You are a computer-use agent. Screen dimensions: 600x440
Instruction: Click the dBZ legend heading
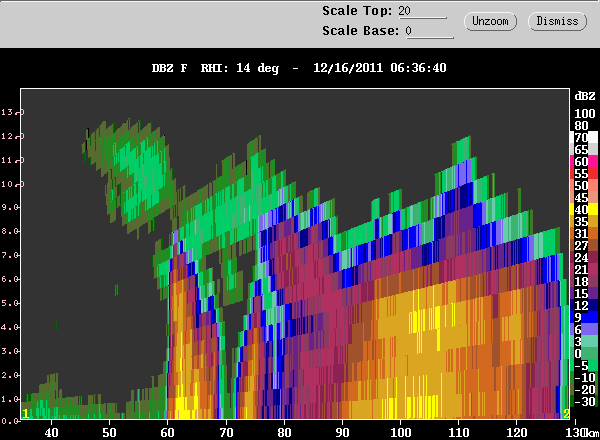[585, 96]
